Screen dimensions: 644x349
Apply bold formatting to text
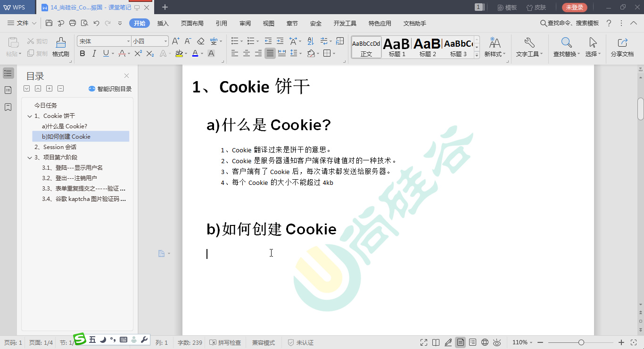83,53
